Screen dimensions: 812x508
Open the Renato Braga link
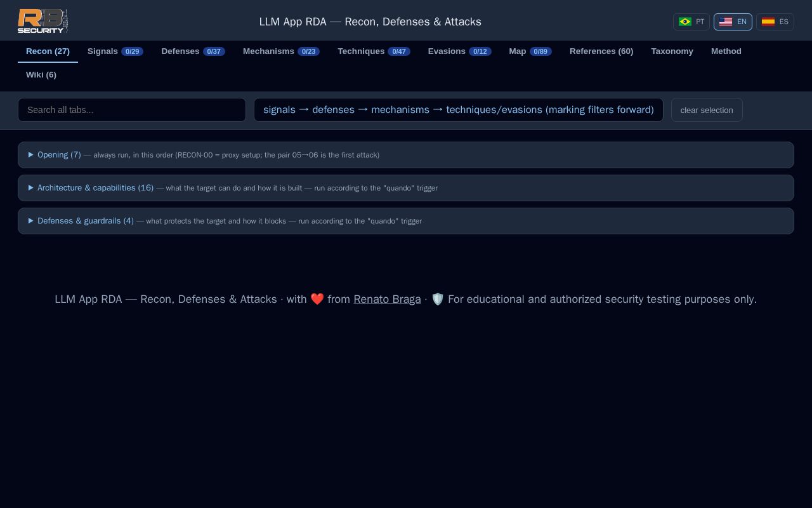coord(387,299)
